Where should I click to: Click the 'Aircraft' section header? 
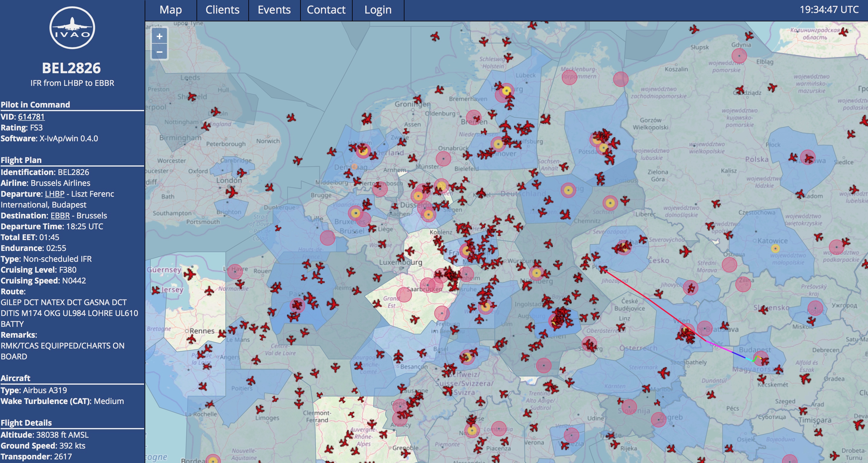[x=15, y=378]
